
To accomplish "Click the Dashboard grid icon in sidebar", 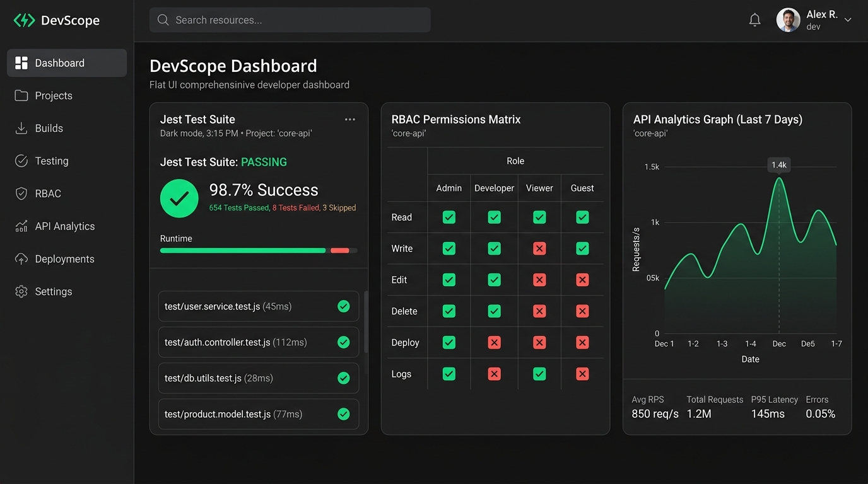I will coord(21,63).
